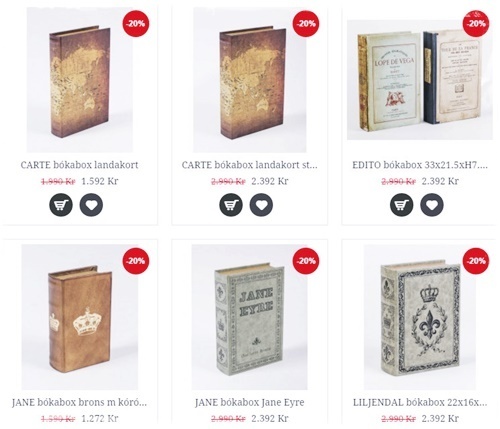500x429 pixels.
Task: Click -20% badge on JANE brons box
Action: 136,261
